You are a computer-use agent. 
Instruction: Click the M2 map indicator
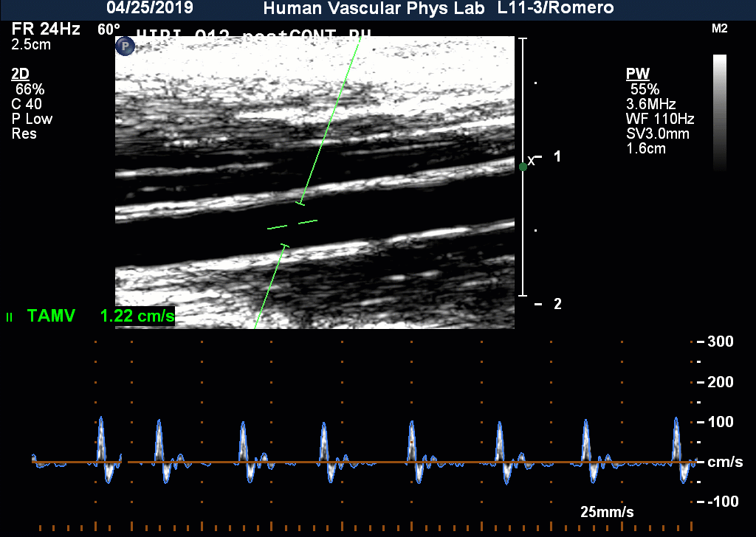[719, 29]
